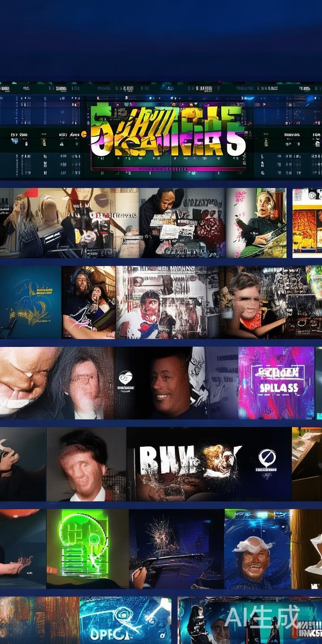Open the man typing at keyboard thumbnail
Viewport: 322px width, 644px height.
182,223
